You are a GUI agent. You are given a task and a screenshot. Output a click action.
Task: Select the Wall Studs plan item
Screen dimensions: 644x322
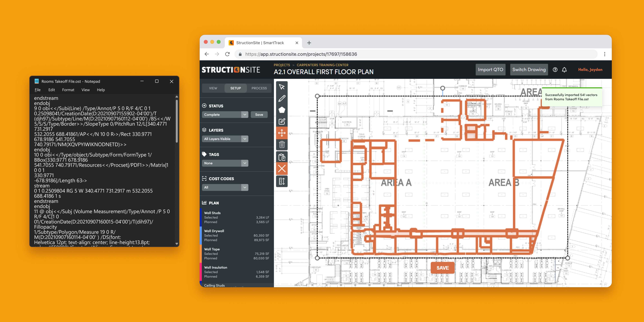click(x=237, y=217)
